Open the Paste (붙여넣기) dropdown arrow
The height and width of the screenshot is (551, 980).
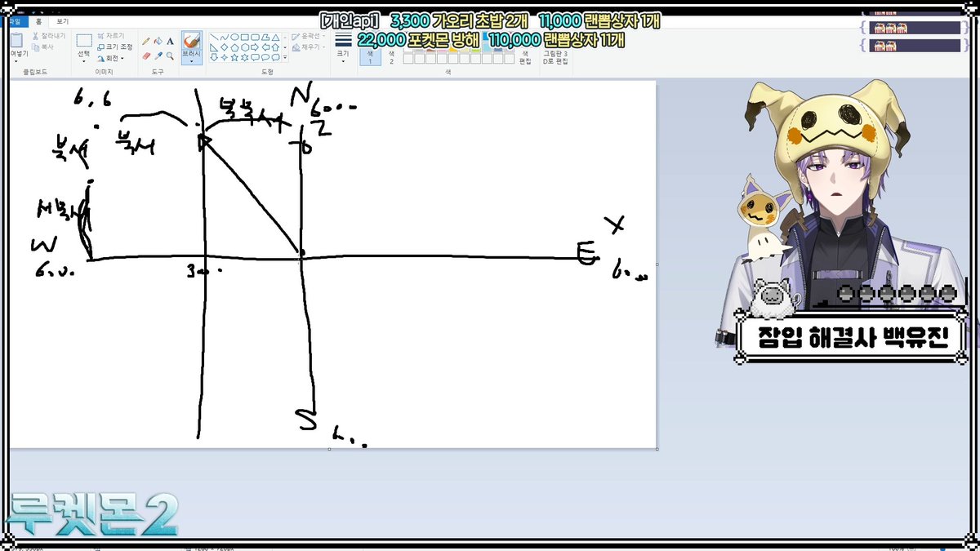tap(16, 60)
